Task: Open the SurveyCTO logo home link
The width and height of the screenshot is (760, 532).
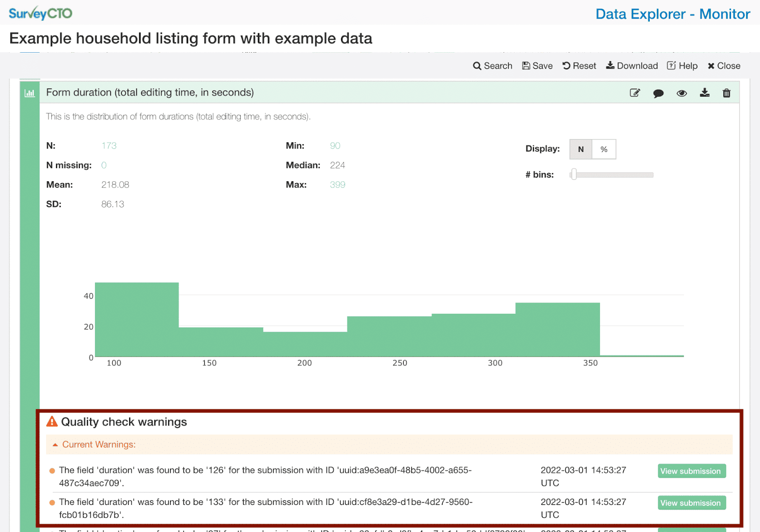Action: [40, 13]
